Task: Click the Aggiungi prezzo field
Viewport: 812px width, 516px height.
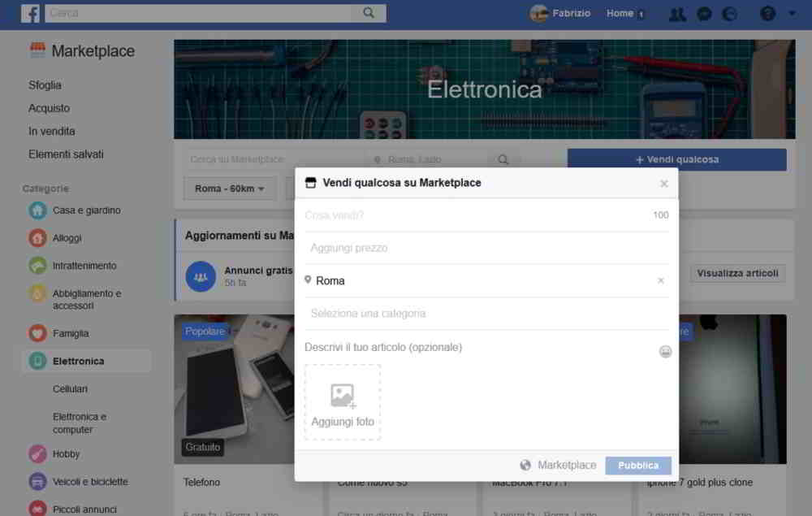Action: [486, 248]
